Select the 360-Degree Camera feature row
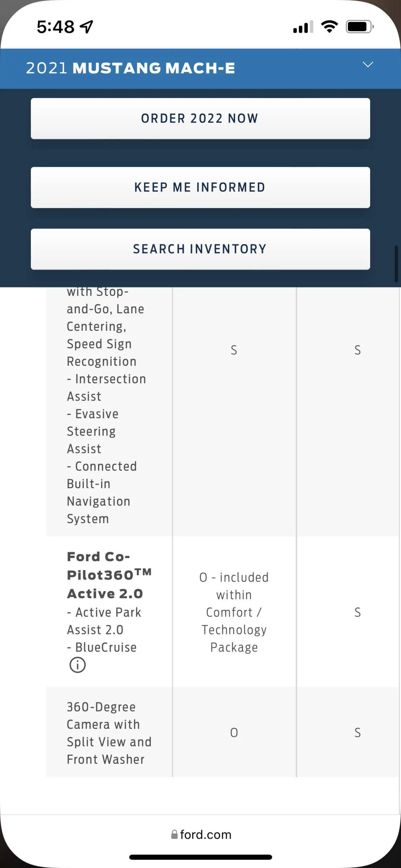The height and width of the screenshot is (868, 401). (x=223, y=732)
